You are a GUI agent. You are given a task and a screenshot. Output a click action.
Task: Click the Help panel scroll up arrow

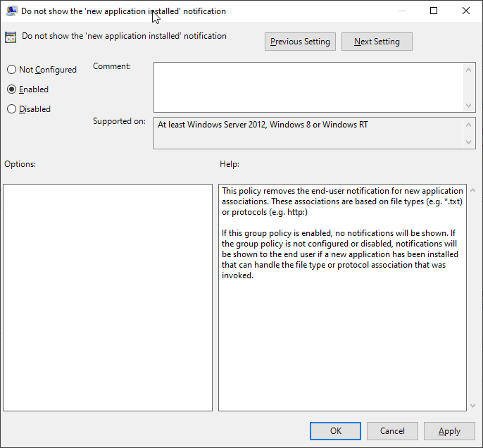(x=472, y=191)
